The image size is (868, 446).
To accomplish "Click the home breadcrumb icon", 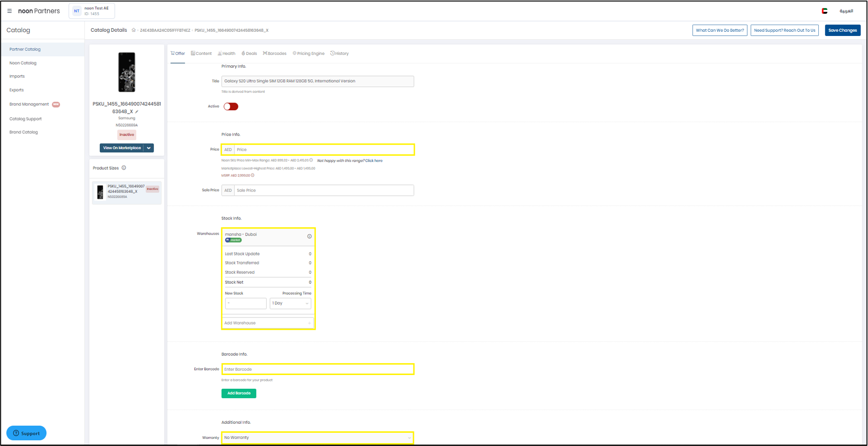I will pyautogui.click(x=133, y=30).
